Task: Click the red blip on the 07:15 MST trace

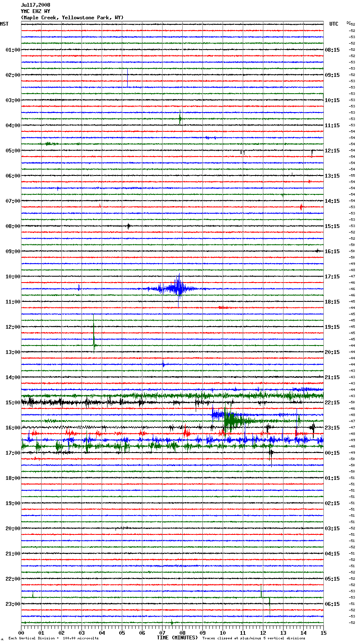Action: pos(301,207)
